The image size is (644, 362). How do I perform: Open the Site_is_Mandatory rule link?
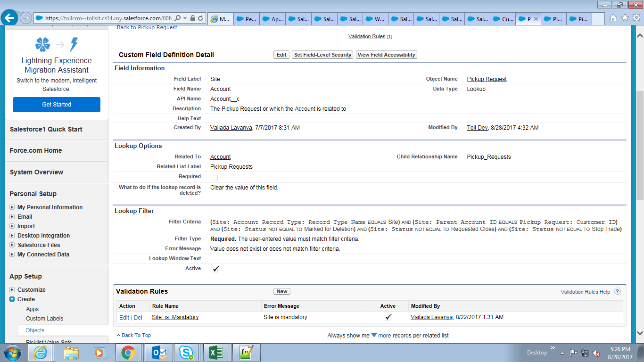click(175, 317)
